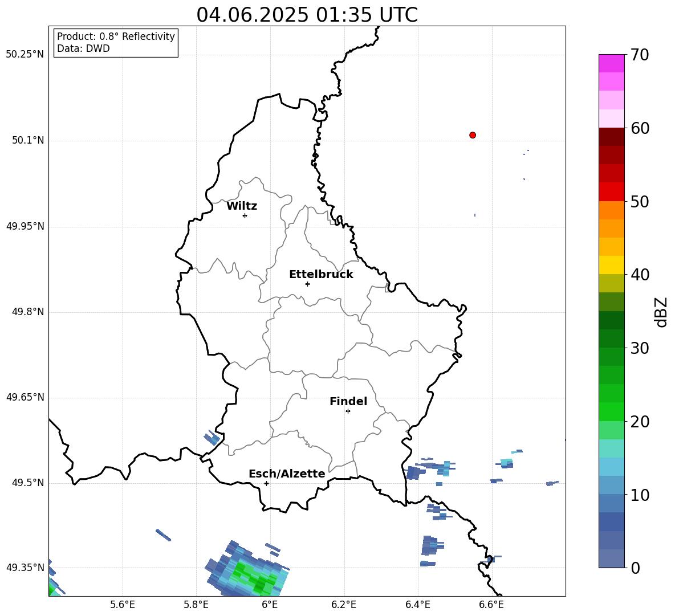Click the bright green colorbar segment above 20
This screenshot has width=675, height=616.
pos(611,411)
